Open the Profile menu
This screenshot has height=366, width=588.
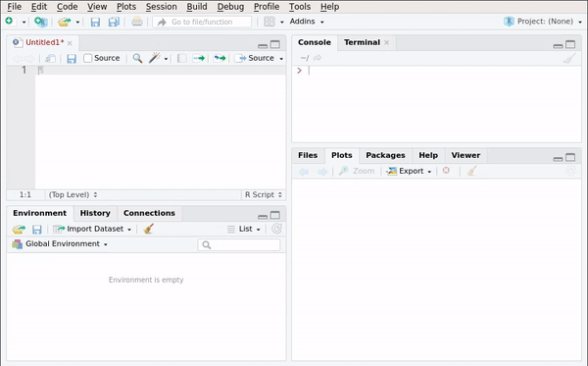click(267, 7)
